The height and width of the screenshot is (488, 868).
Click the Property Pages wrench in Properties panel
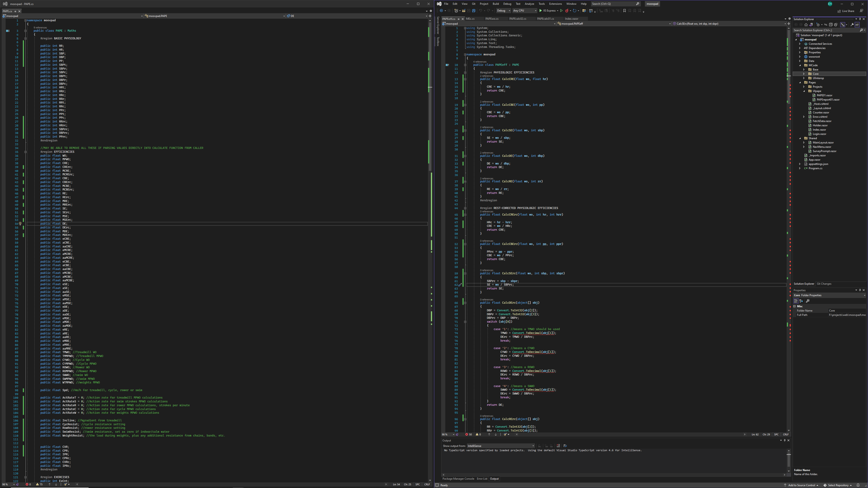coord(808,301)
